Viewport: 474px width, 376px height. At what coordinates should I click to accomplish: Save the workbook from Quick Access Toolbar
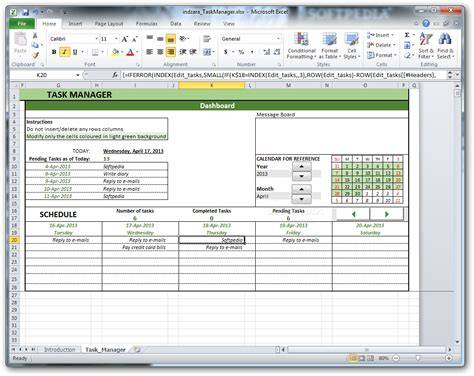(x=25, y=12)
